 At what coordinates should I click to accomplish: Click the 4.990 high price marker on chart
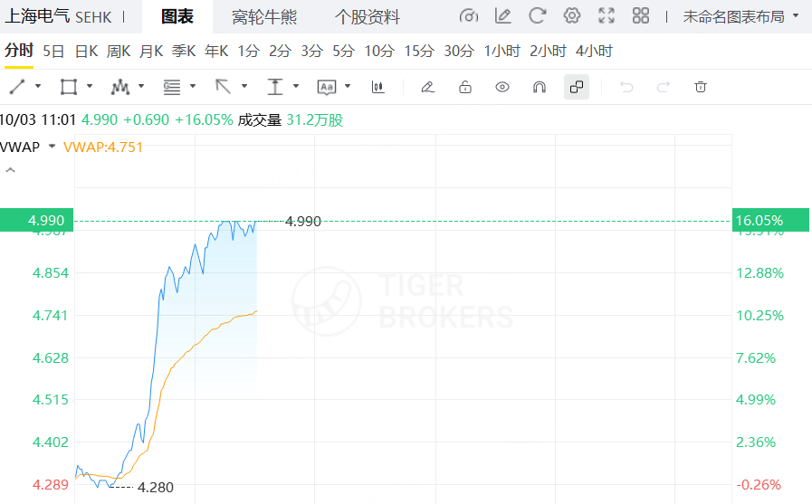[303, 222]
